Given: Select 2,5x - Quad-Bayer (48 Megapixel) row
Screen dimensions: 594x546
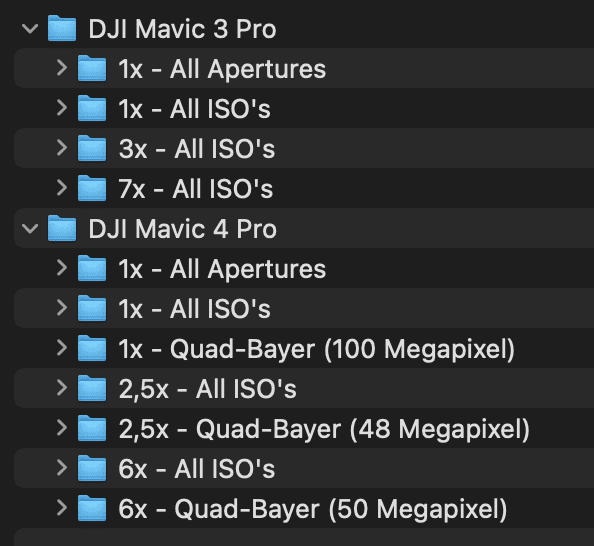Looking at the screenshot, I should coord(304,428).
